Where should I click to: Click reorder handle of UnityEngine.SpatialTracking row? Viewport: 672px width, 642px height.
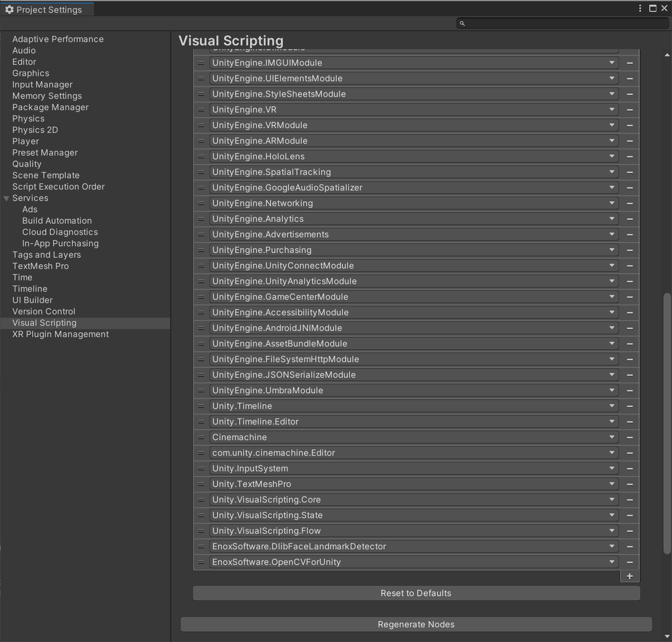[201, 172]
